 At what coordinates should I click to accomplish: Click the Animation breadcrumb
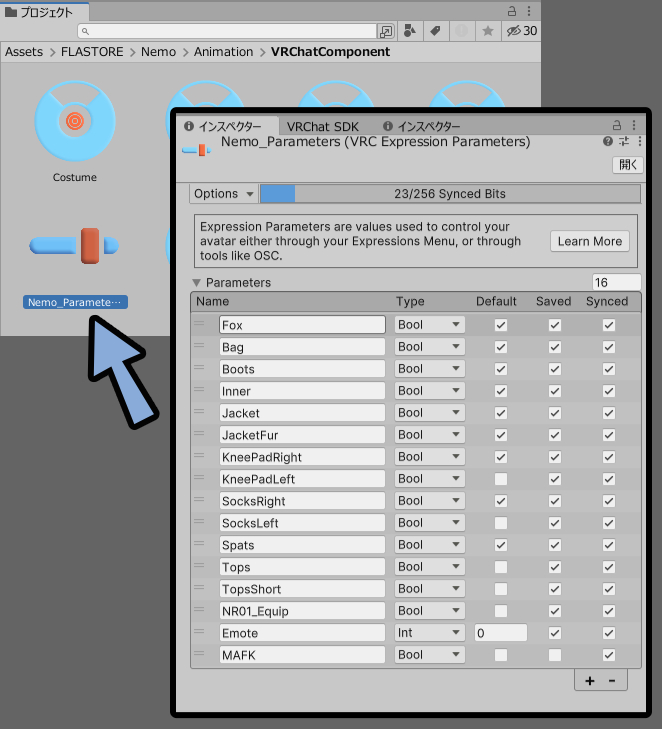(224, 52)
